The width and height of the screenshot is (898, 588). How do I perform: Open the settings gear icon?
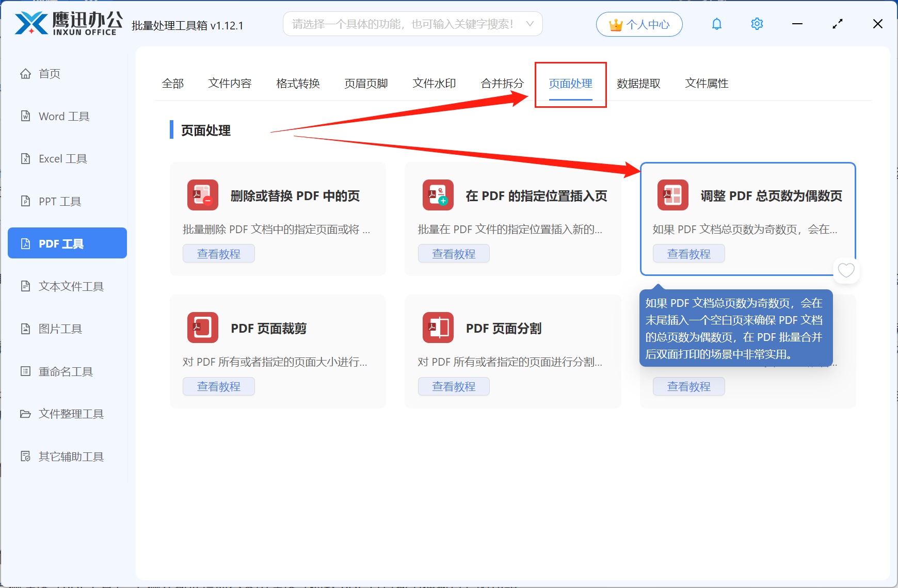pyautogui.click(x=757, y=24)
